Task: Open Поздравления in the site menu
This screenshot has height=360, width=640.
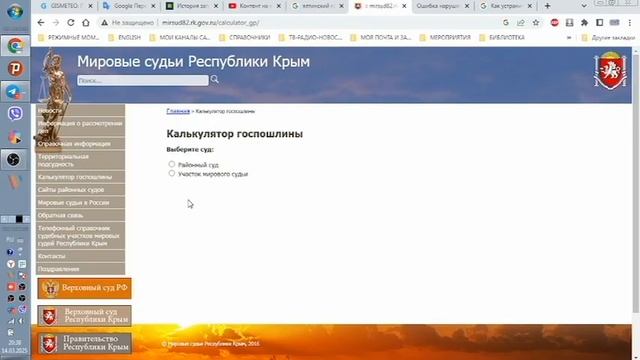Action: pos(80,269)
